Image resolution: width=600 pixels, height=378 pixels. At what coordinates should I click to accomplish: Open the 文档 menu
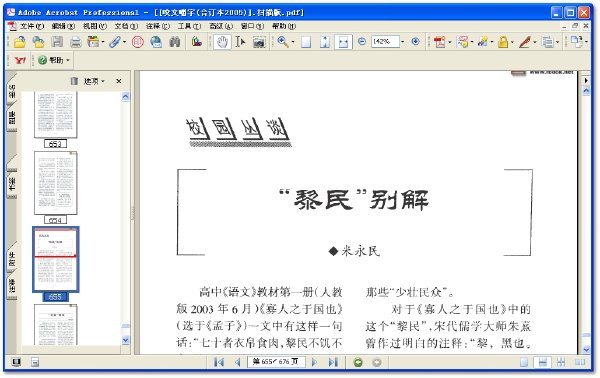(x=126, y=26)
